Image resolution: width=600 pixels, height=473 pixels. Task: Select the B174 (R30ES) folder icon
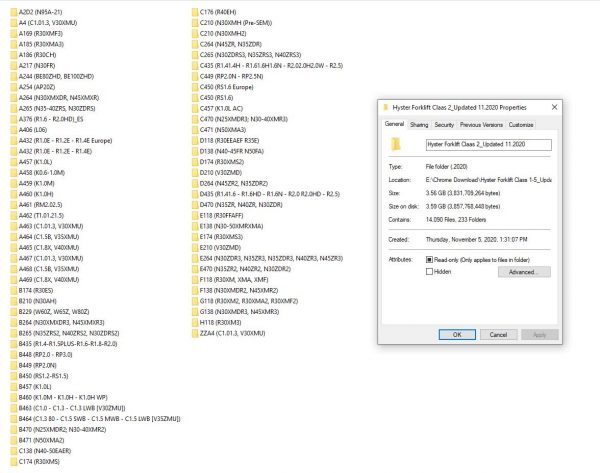(14, 290)
